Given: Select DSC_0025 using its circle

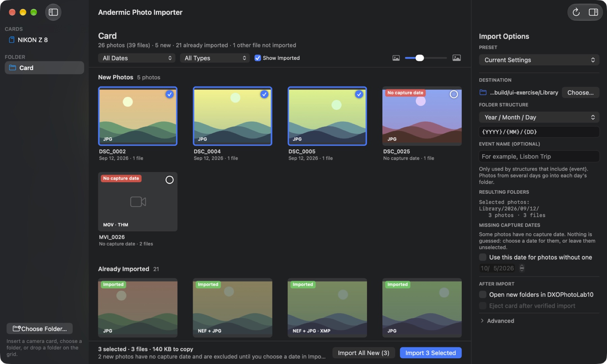Looking at the screenshot, I should pyautogui.click(x=454, y=94).
